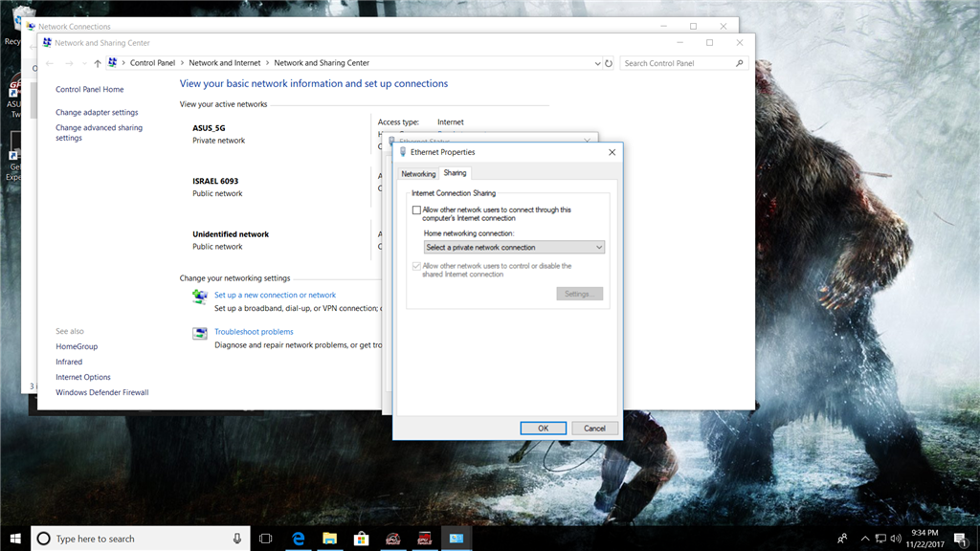Open the Action Center notifications icon

[961, 539]
